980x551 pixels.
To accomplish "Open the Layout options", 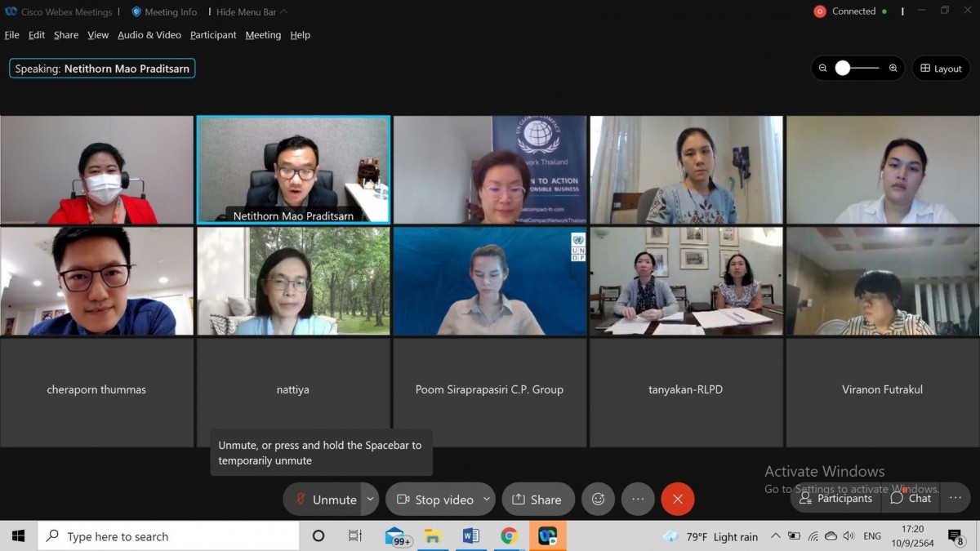I will pos(941,69).
